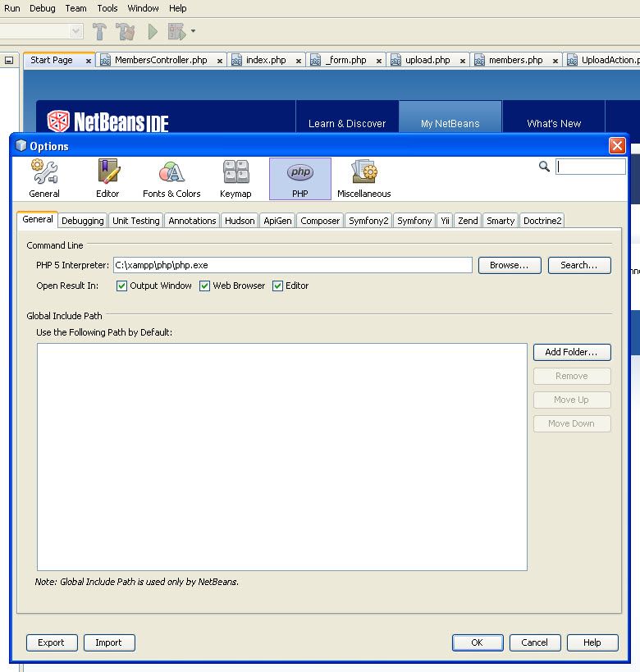Viewport: 640px width, 672px height.
Task: Select the PHP options category
Action: tap(300, 178)
